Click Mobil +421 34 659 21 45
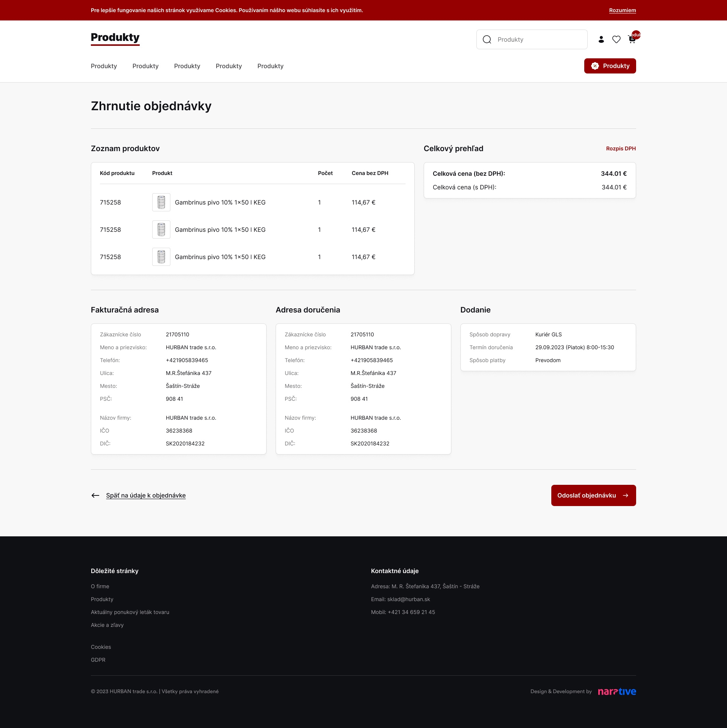 [403, 612]
